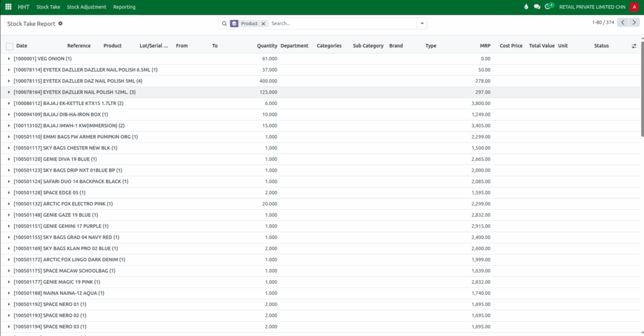The width and height of the screenshot is (644, 336).
Task: Toggle the select-all checkbox in header
Action: (9, 46)
